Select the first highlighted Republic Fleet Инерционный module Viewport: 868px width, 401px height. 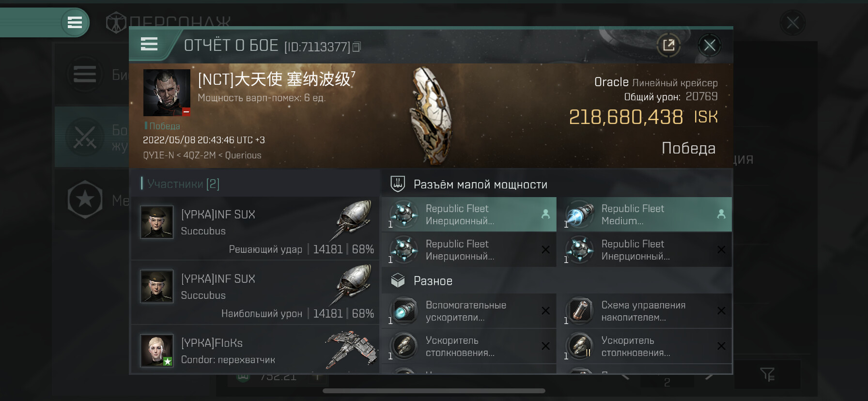(469, 215)
